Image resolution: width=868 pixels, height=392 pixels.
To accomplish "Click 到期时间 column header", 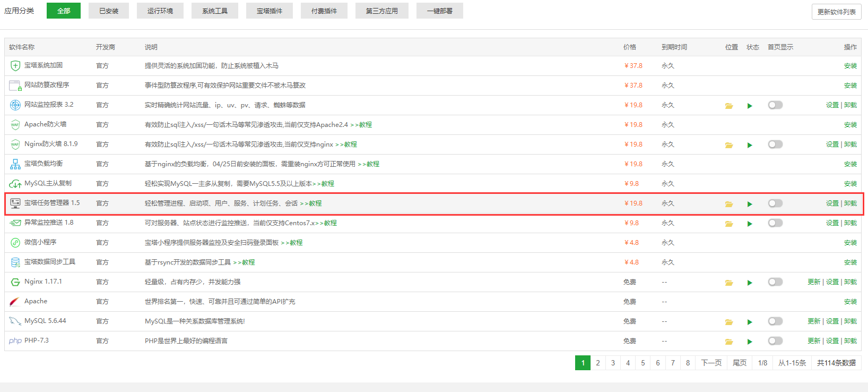I will click(674, 47).
